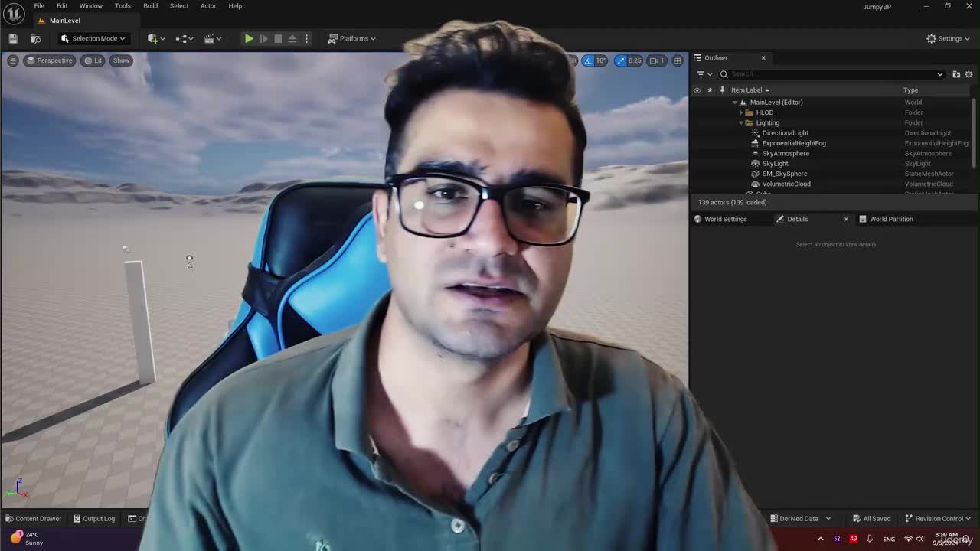The width and height of the screenshot is (980, 551).
Task: Open the Actor menu
Action: [x=208, y=6]
